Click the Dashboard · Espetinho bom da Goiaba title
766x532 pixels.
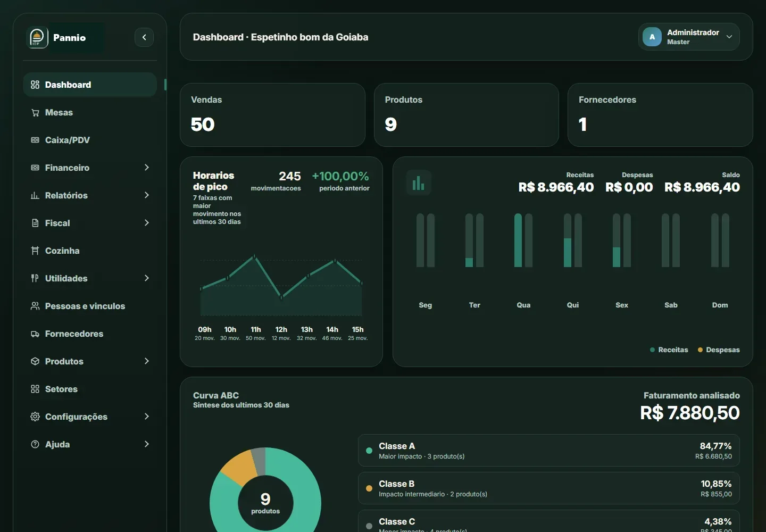pyautogui.click(x=280, y=37)
